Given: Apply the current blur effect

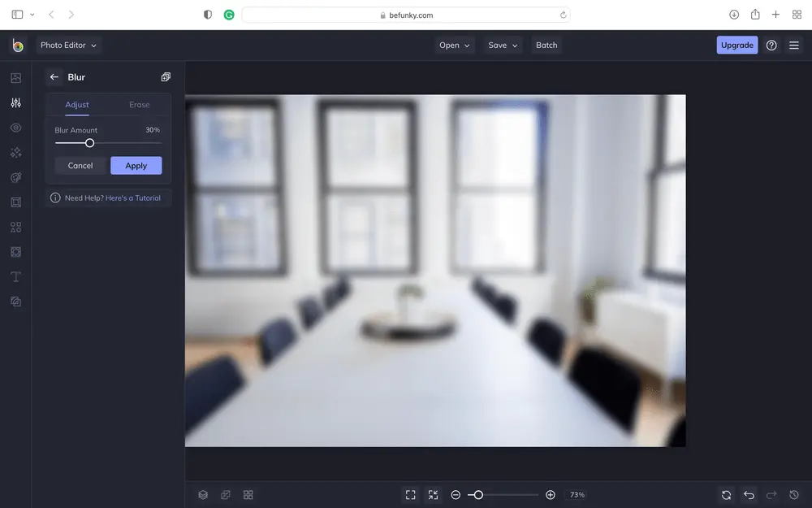Looking at the screenshot, I should coord(136,165).
